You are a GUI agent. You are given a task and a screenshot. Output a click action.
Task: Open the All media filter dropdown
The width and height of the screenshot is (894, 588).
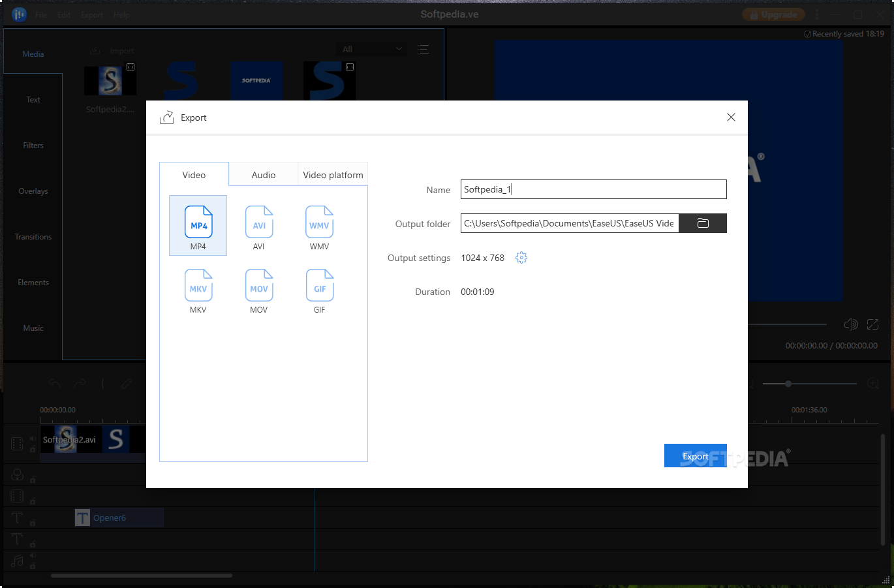(x=371, y=48)
